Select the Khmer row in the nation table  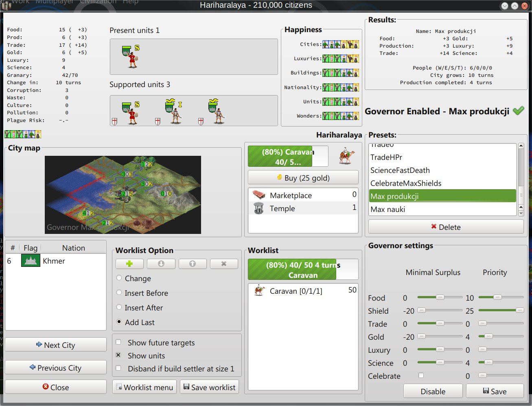56,261
